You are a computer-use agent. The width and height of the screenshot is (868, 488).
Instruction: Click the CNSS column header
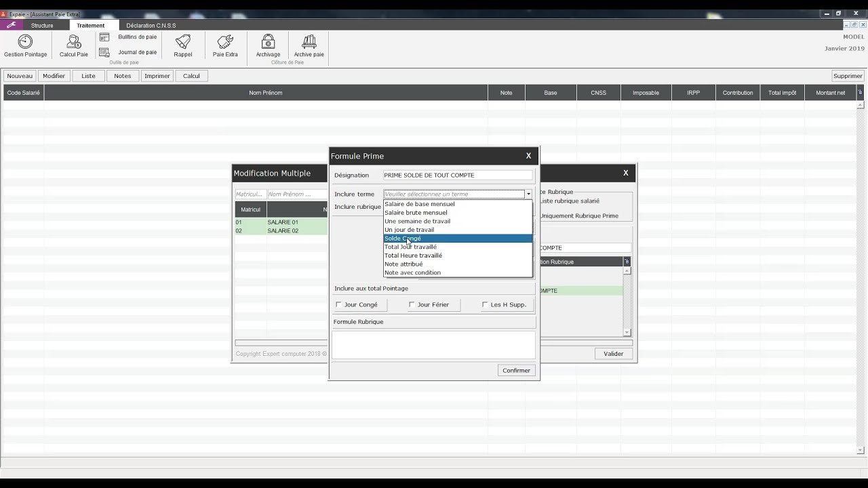(x=599, y=93)
